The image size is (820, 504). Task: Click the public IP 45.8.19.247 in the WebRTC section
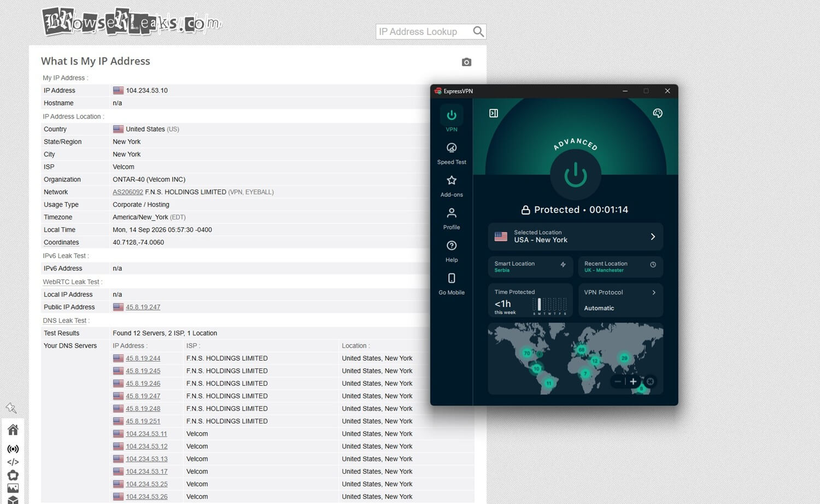(x=143, y=307)
